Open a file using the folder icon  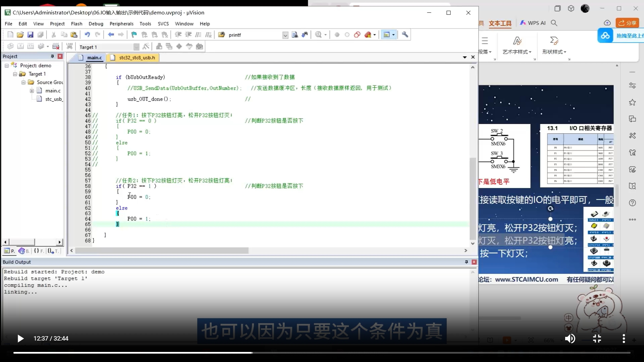20,35
